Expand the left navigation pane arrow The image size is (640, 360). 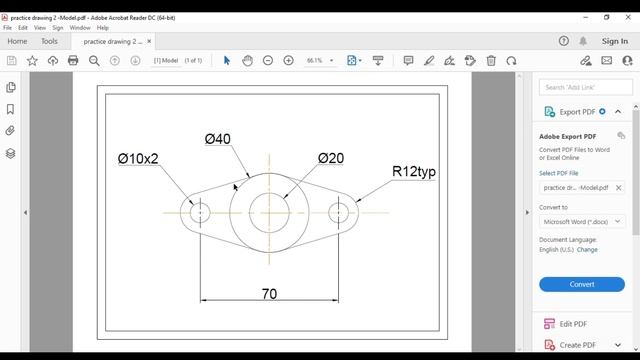[25, 212]
